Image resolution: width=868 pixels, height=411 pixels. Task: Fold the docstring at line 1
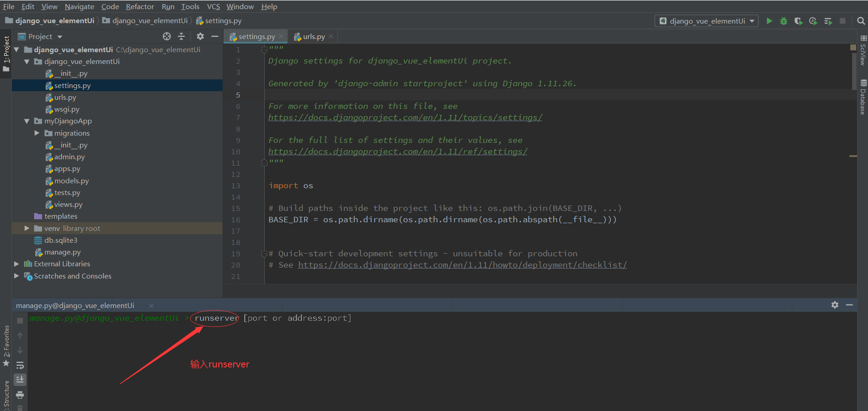(x=264, y=49)
